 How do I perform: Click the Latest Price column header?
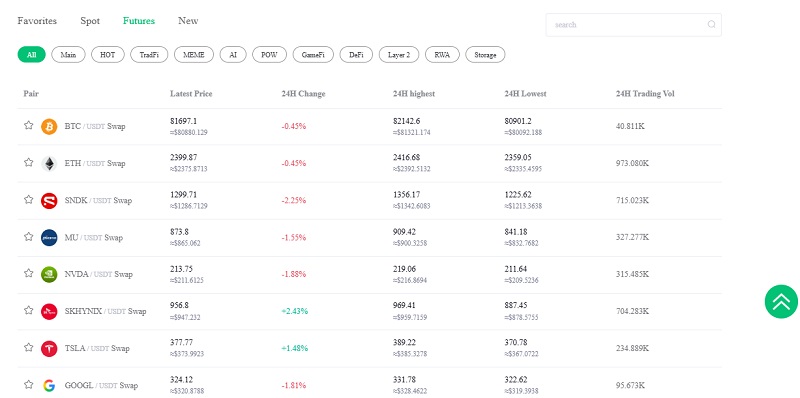191,94
